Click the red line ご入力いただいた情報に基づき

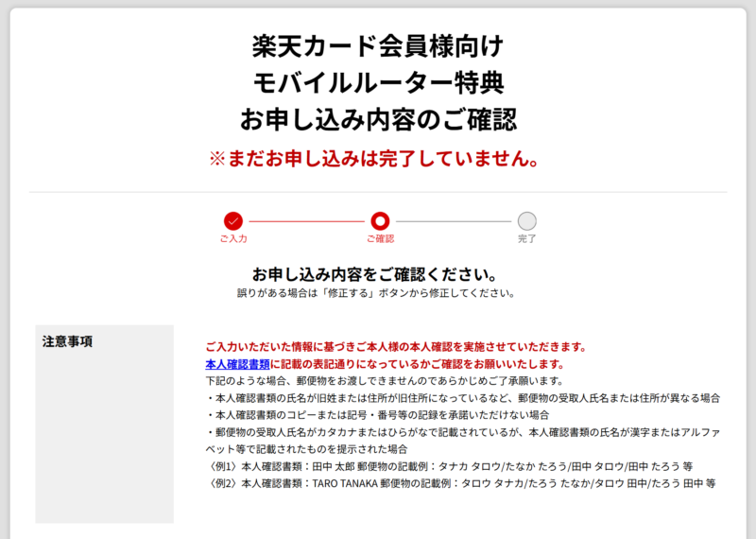397,347
